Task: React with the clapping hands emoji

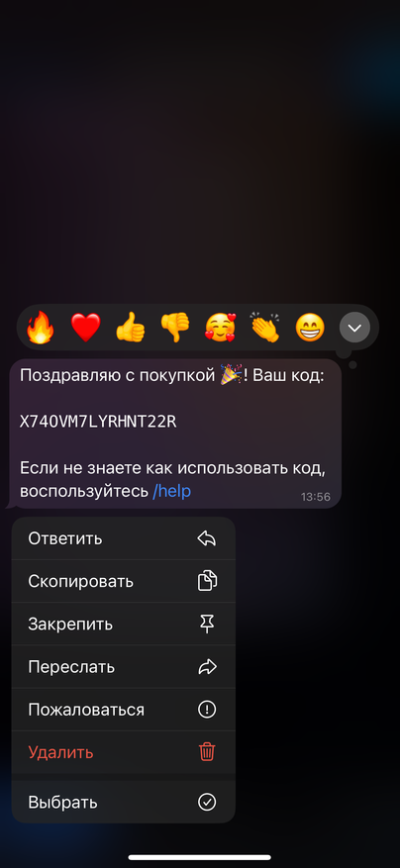Action: coord(264,328)
